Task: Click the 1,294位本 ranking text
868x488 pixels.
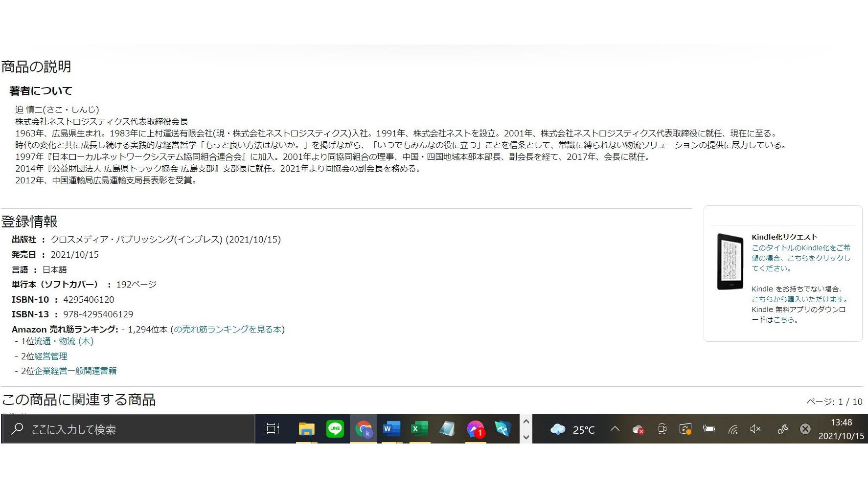Action: 148,329
